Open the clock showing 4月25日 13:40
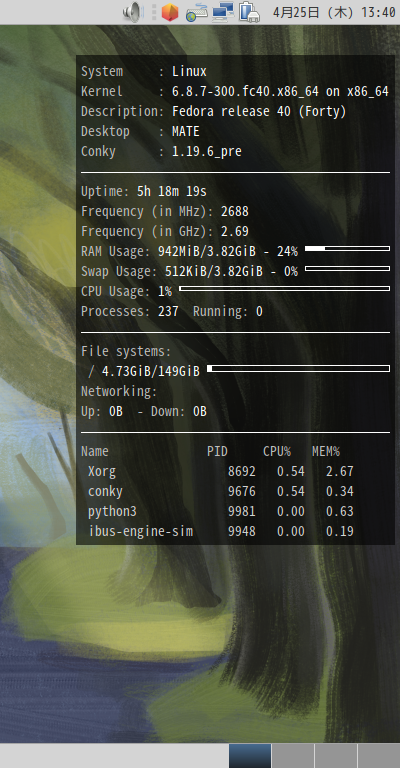This screenshot has width=400, height=768. (x=334, y=12)
